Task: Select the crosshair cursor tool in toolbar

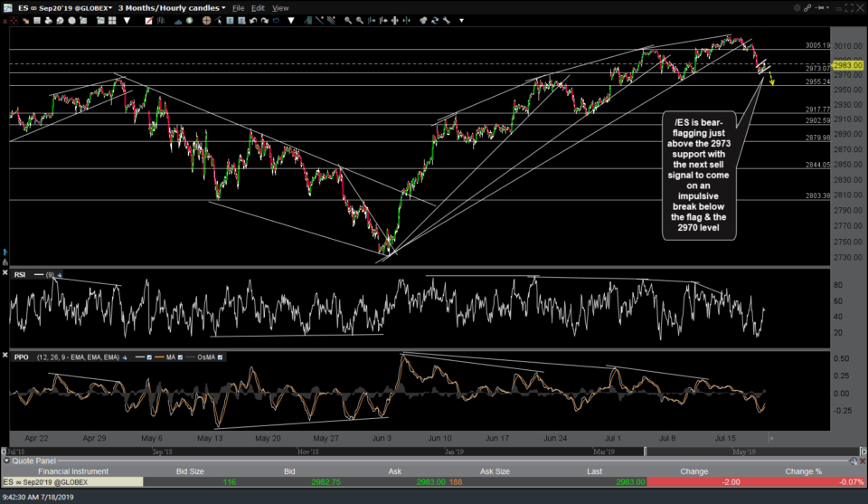Action: click(x=206, y=21)
